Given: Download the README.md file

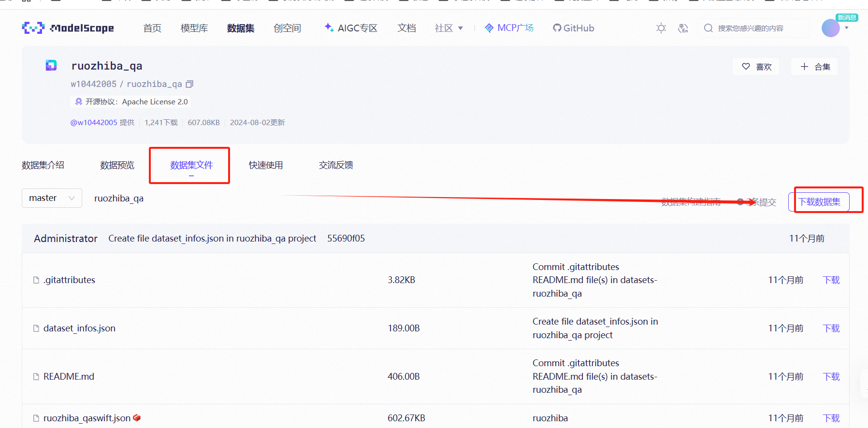Looking at the screenshot, I should click(831, 377).
